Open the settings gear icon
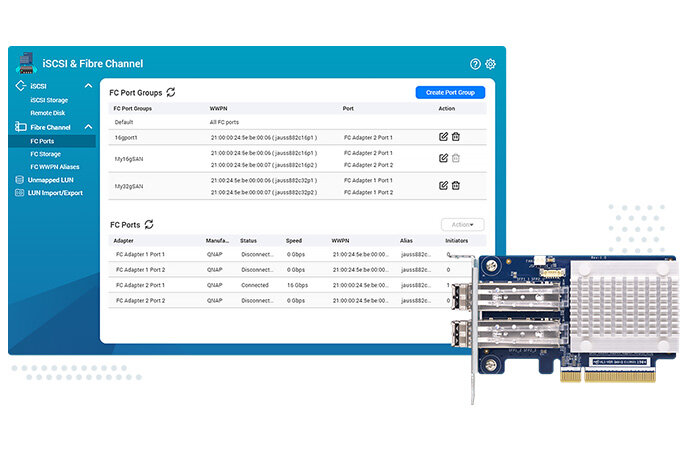Screen dimensions: 688x458 490,64
